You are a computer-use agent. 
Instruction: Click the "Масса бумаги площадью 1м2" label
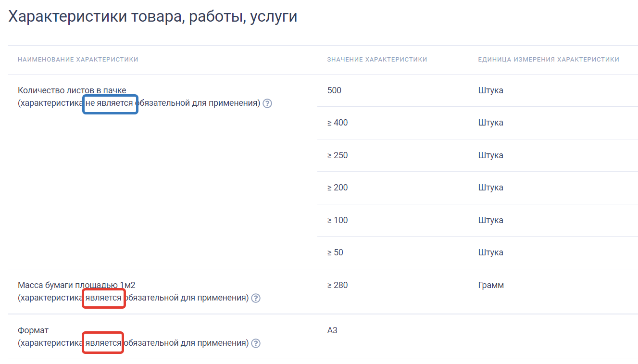pyautogui.click(x=76, y=285)
